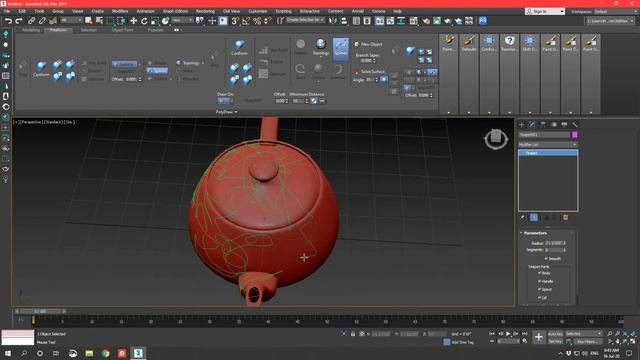640x360 pixels.
Task: Open the Render Setup teapot icon
Action: tap(426, 21)
